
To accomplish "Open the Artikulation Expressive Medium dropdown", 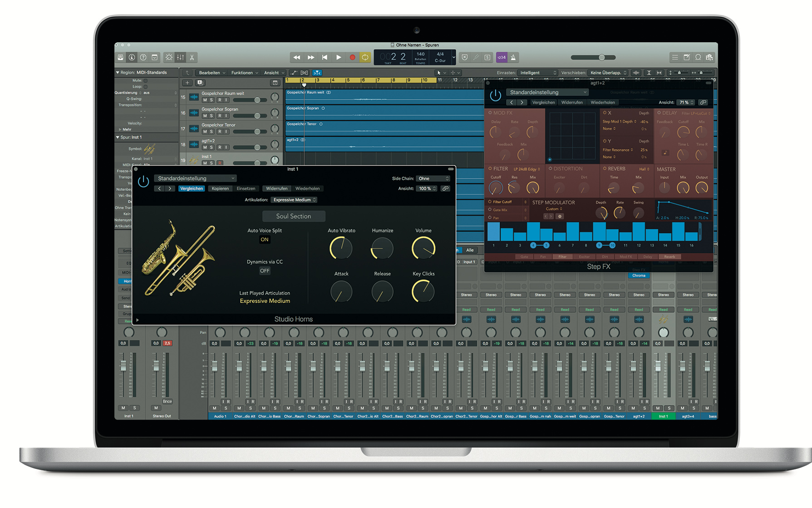I will tap(294, 200).
